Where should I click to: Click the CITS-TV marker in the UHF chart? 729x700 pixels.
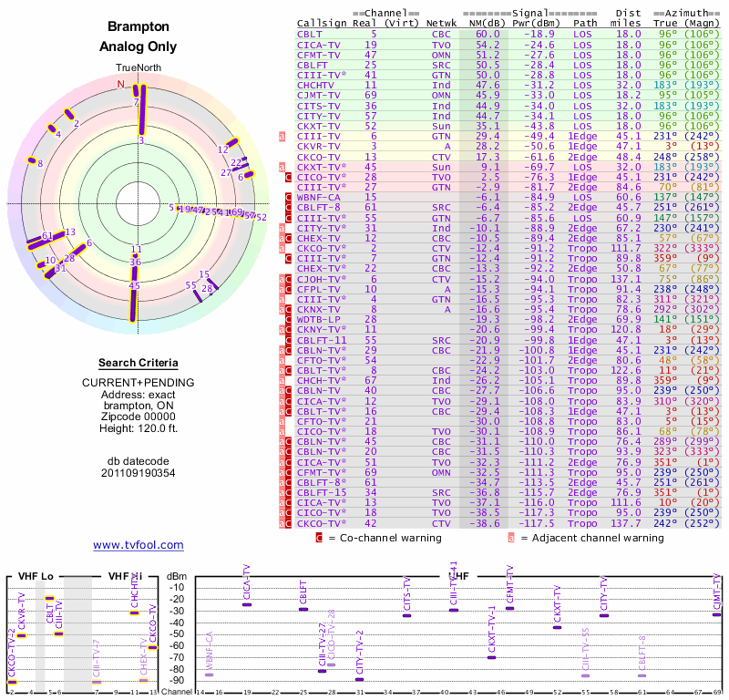(x=406, y=616)
